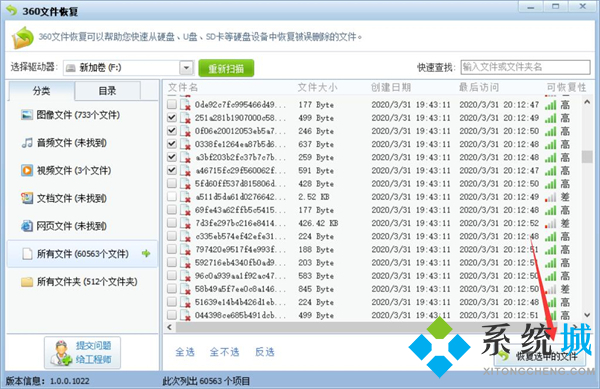Click the image files category icon
The height and width of the screenshot is (389, 600).
27,115
